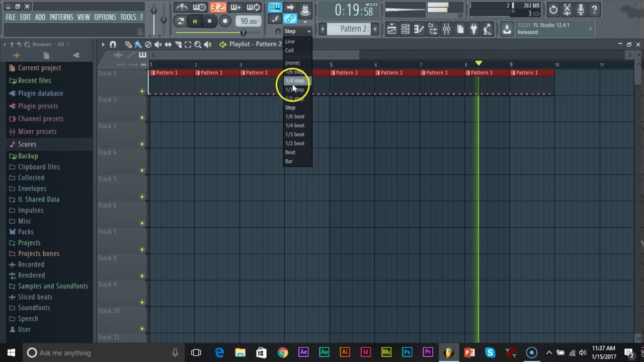Screen dimensions: 644x362
Task: Click the green playhead marker on timeline
Action: pos(478,63)
